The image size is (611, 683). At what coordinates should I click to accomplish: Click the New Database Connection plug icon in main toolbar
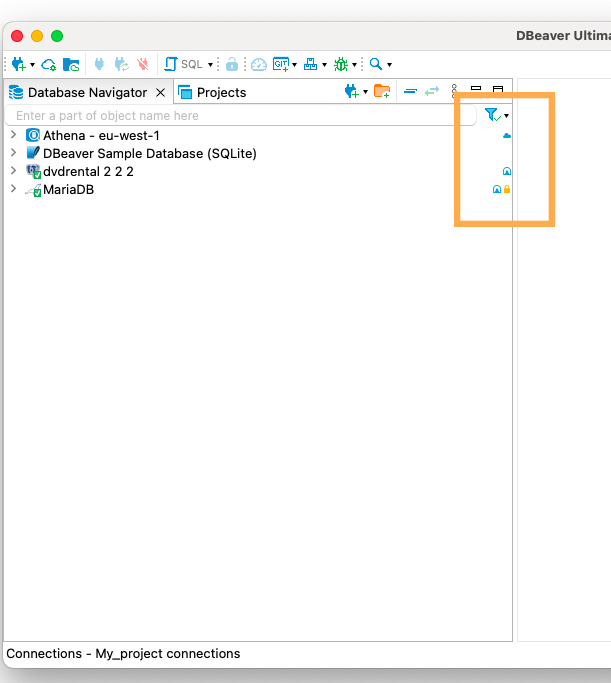point(18,64)
